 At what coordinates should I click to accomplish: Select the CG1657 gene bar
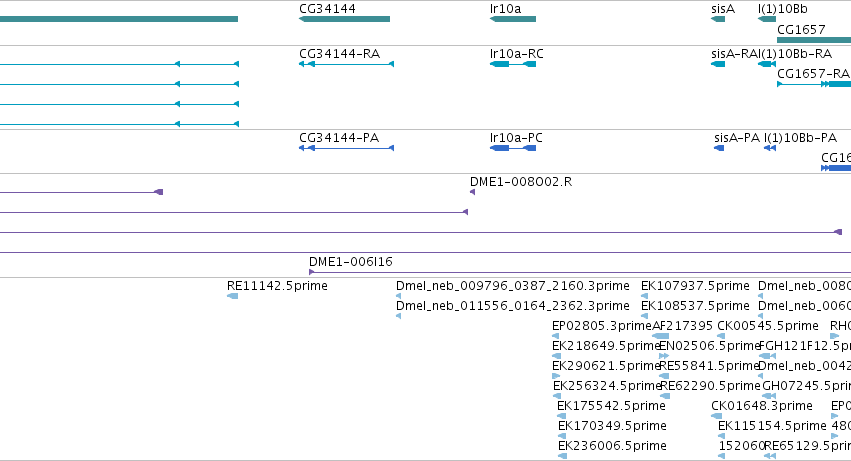tap(814, 40)
